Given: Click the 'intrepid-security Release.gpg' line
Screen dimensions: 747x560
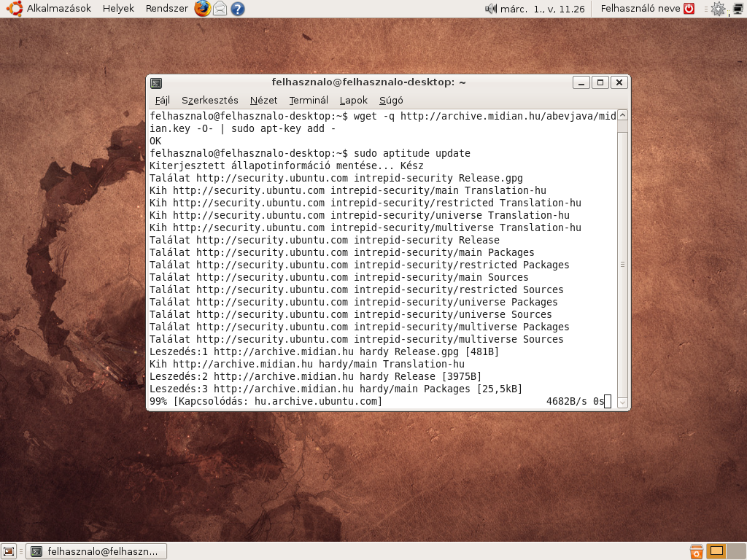Looking at the screenshot, I should click(x=336, y=178).
